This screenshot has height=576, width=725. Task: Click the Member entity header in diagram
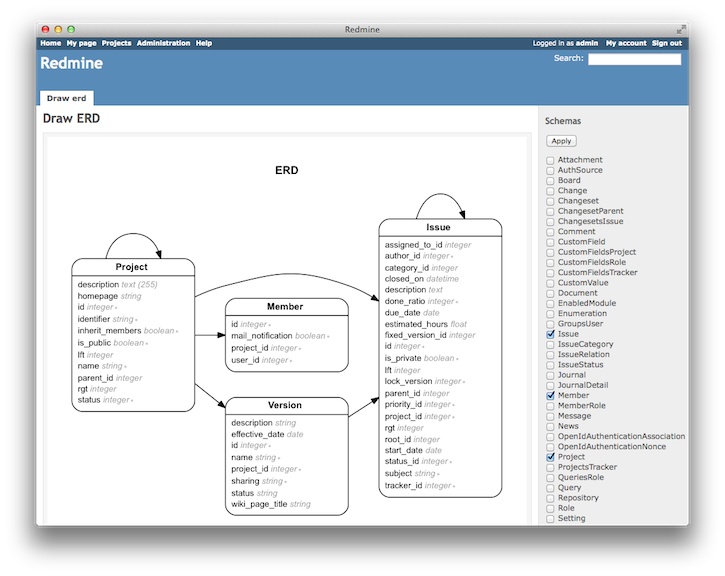[x=285, y=306]
